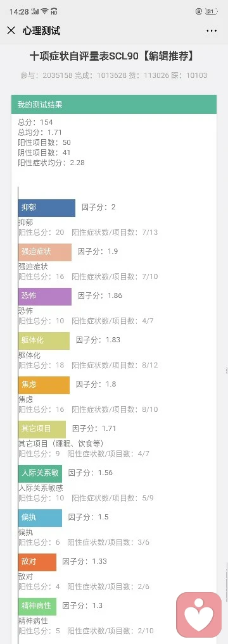Tap the rotation lock status icon

199,11
